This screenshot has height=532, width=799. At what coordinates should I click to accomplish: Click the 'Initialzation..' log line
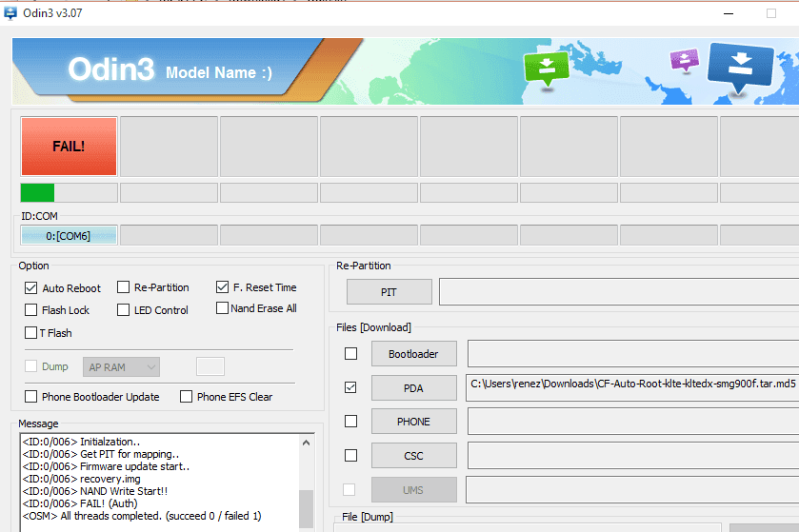[81, 442]
